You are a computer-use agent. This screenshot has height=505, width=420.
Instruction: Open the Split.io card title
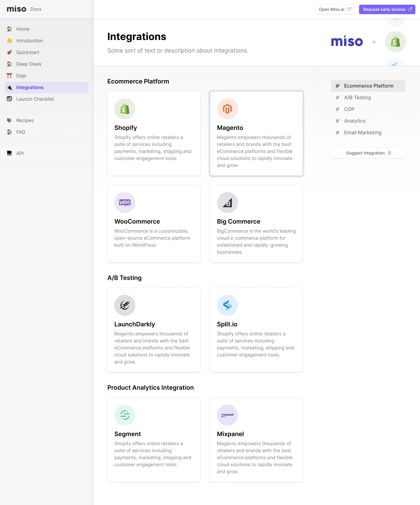point(227,324)
